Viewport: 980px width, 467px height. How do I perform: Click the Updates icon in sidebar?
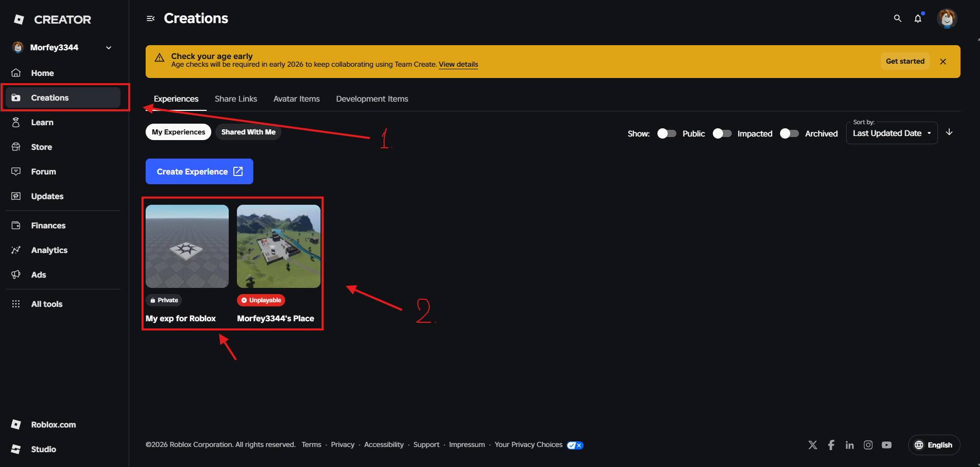click(16, 196)
